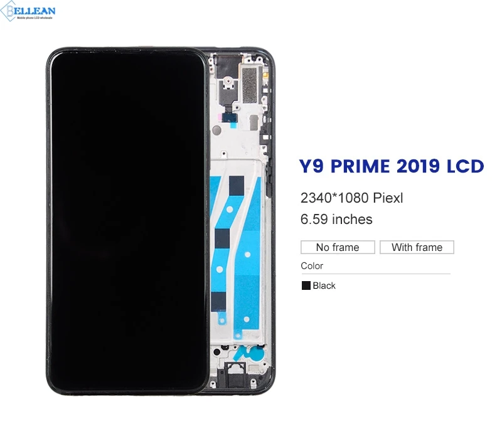Click the divider line under the Color label
Image resolution: width=502 pixels, height=448 pixels.
(x=375, y=274)
